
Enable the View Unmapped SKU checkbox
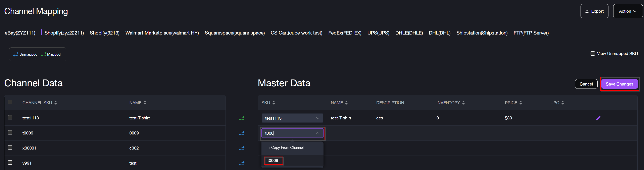[x=592, y=54]
